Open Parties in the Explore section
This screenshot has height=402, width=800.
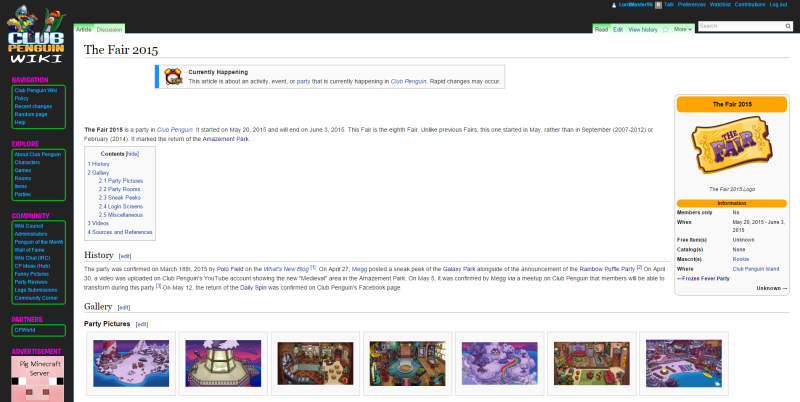22,194
